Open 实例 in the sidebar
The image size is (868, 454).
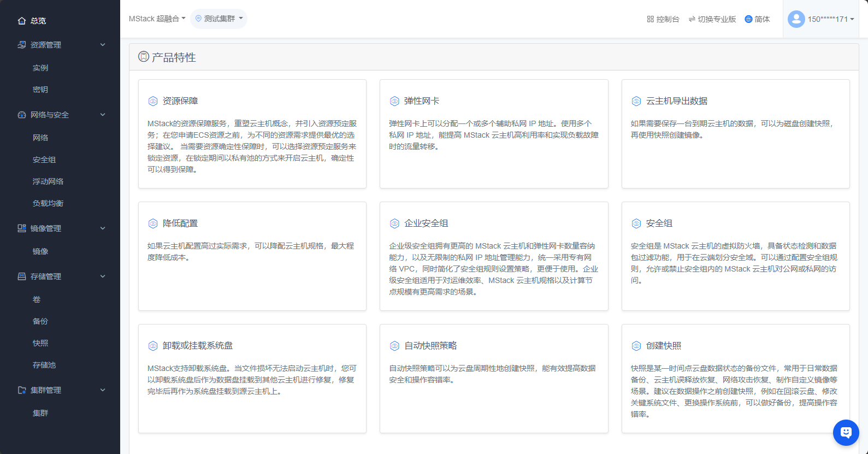point(40,68)
